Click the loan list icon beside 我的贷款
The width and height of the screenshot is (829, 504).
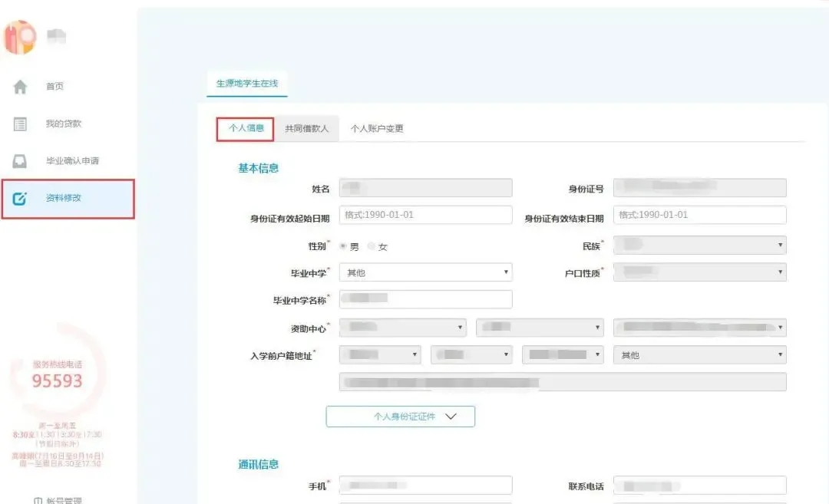tap(20, 124)
